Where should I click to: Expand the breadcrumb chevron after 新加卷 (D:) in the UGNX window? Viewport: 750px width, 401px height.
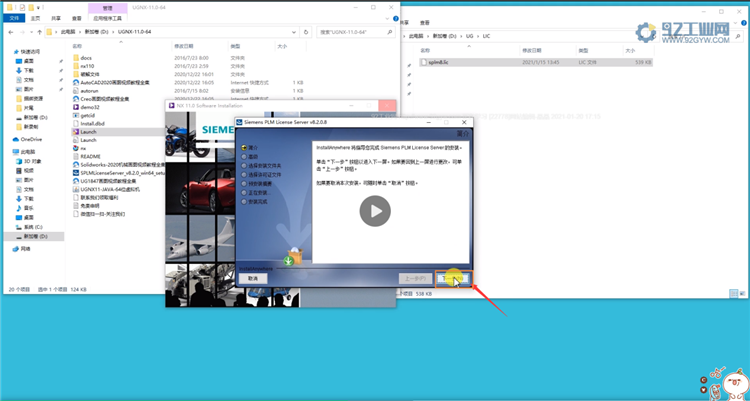(113, 32)
